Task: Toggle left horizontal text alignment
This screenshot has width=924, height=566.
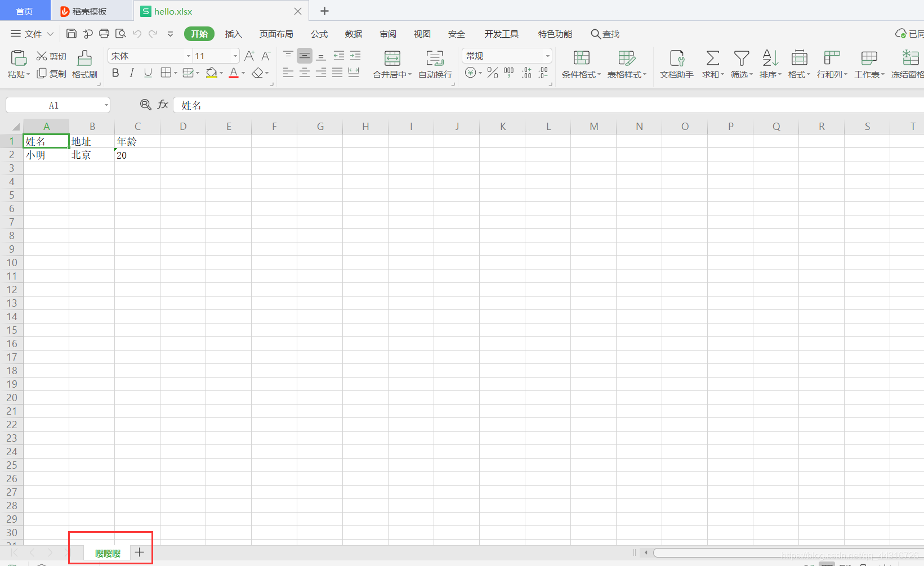Action: coord(288,73)
